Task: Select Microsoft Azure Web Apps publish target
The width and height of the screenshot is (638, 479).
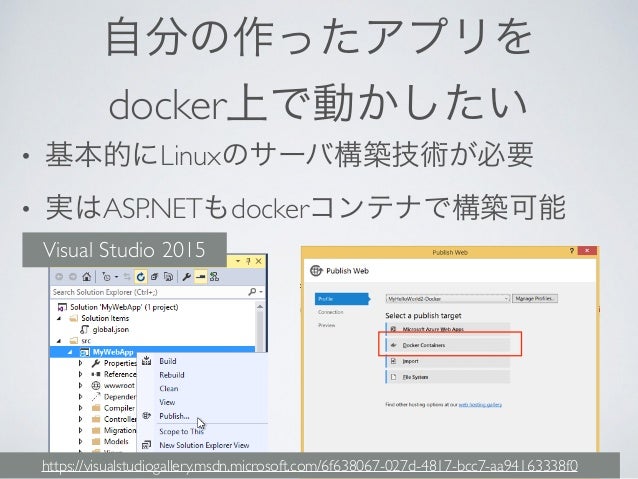Action: (x=448, y=329)
